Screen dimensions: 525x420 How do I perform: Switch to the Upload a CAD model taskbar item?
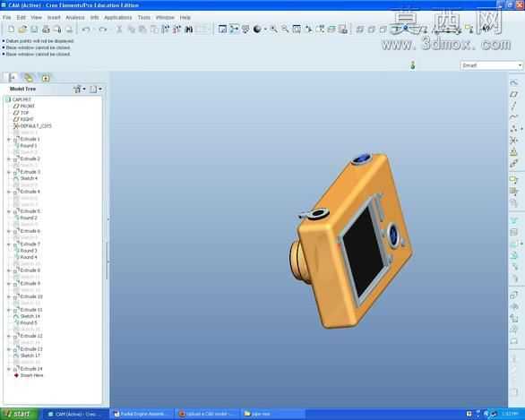tap(208, 415)
